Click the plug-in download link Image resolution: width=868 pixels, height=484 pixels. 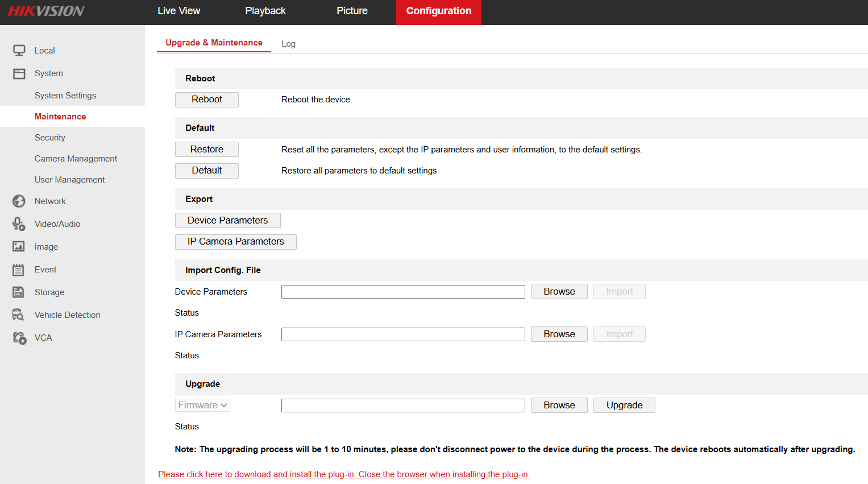click(344, 474)
